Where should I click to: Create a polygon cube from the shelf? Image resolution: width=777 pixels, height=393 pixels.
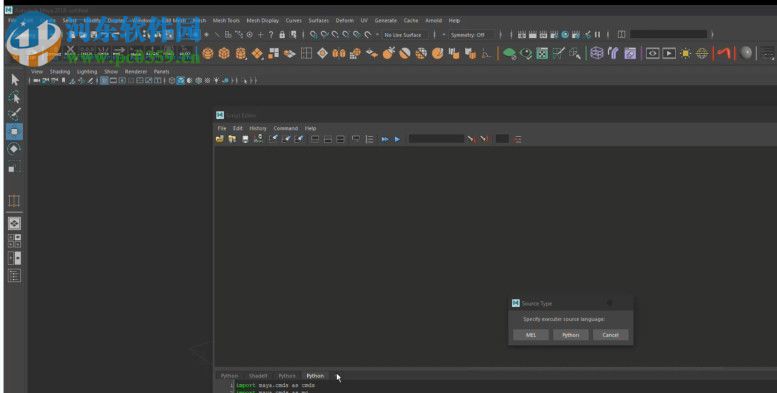pyautogui.click(x=224, y=53)
